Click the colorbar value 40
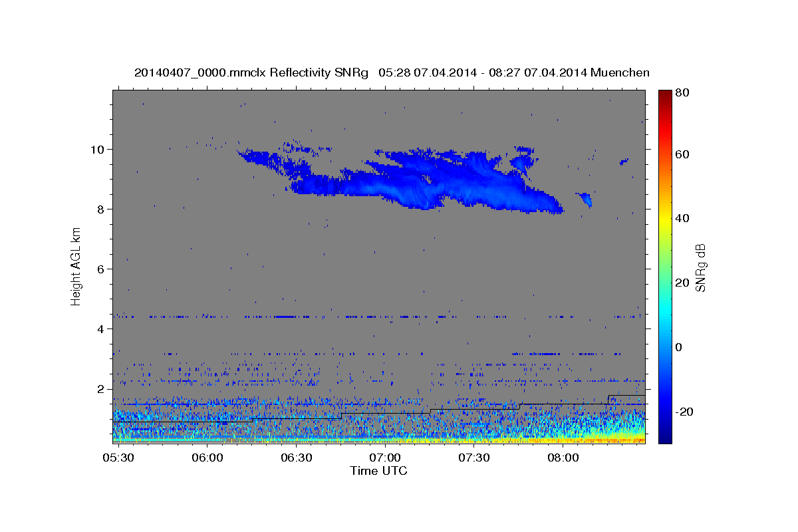Image resolution: width=798 pixels, height=532 pixels. point(682,218)
